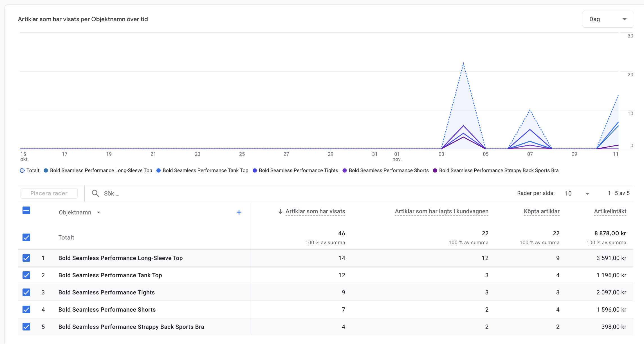Expand the Rader per sida dropdown
This screenshot has height=344, width=644.
point(586,194)
